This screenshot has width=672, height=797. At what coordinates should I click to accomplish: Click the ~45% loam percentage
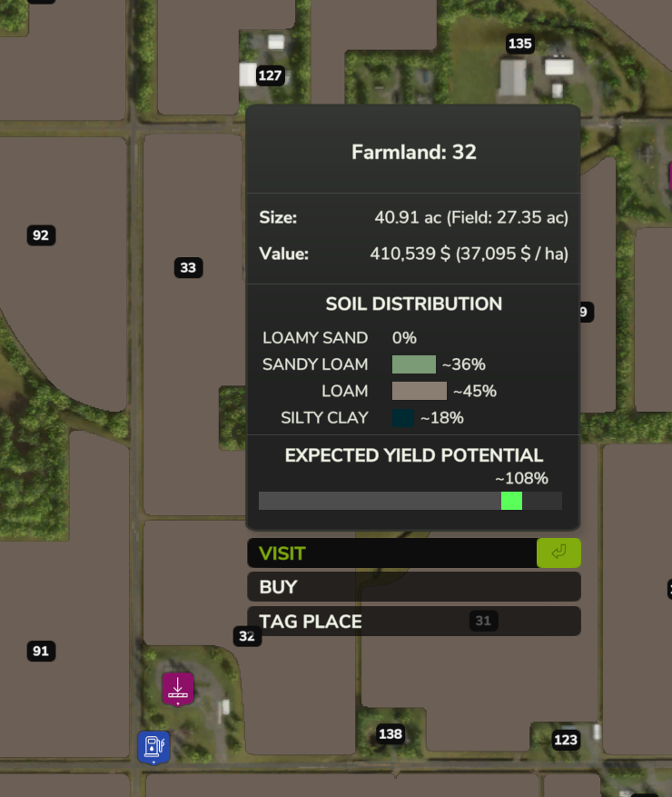[475, 391]
